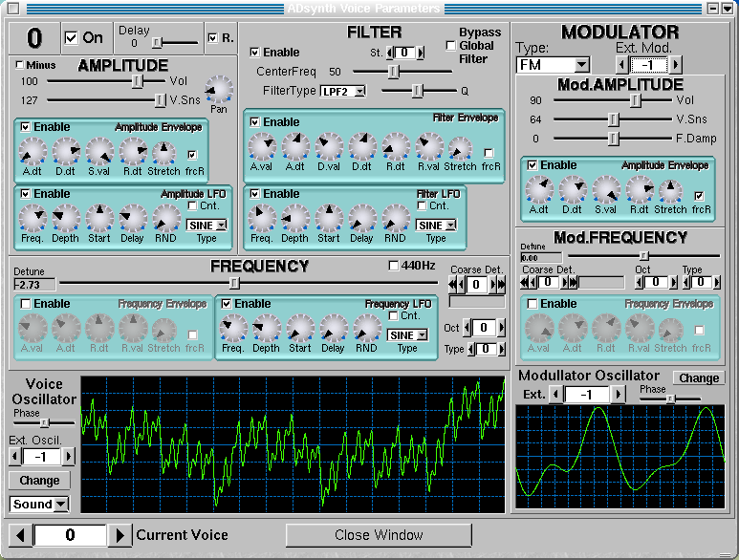Enable the voice Frequency Envelope checkbox
The height and width of the screenshot is (560, 739).
point(26,304)
